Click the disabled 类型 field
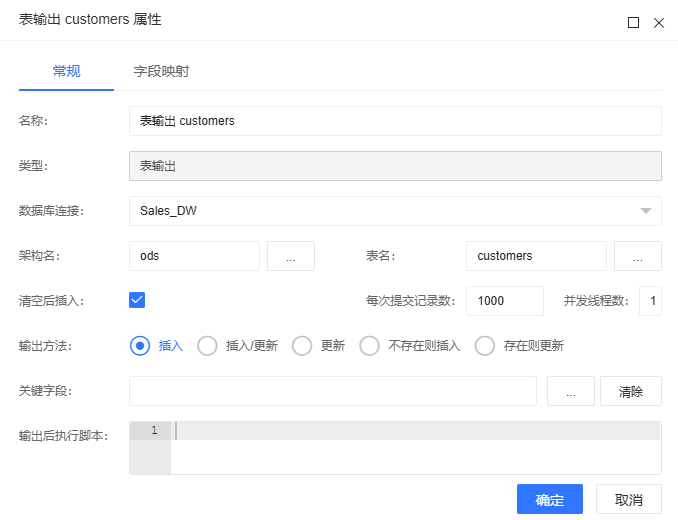Screen dimensions: 678x520 click(395, 166)
